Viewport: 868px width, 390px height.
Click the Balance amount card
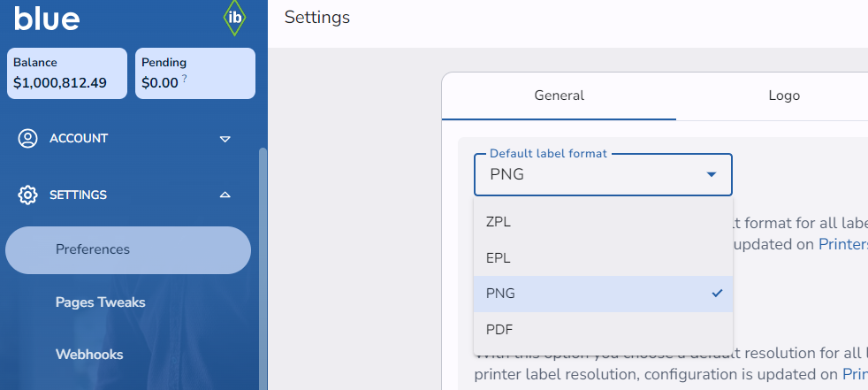68,73
